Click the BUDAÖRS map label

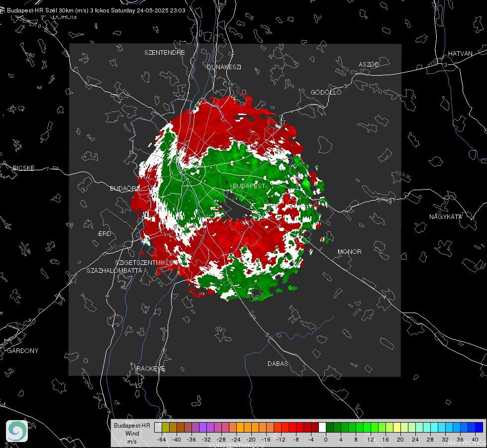click(x=125, y=189)
